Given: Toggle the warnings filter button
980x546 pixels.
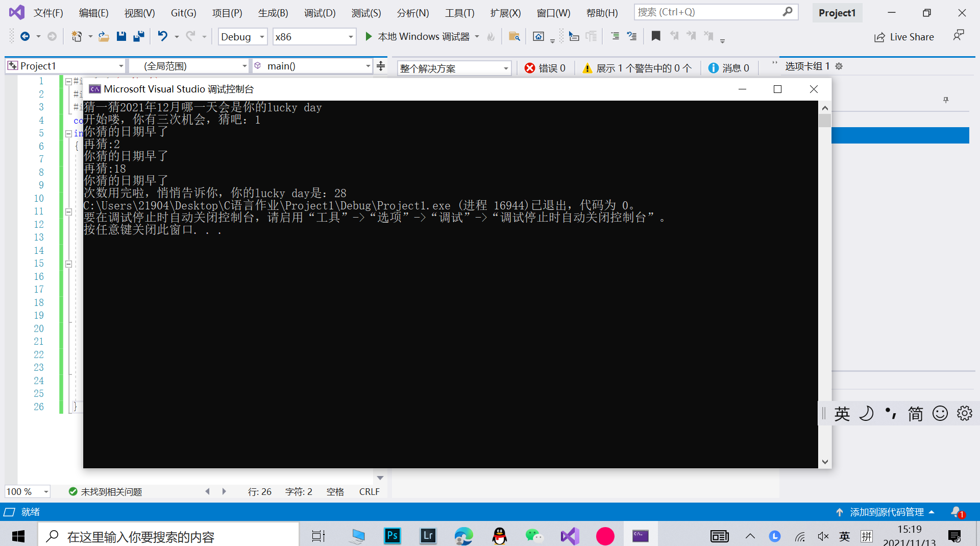Looking at the screenshot, I should (637, 68).
